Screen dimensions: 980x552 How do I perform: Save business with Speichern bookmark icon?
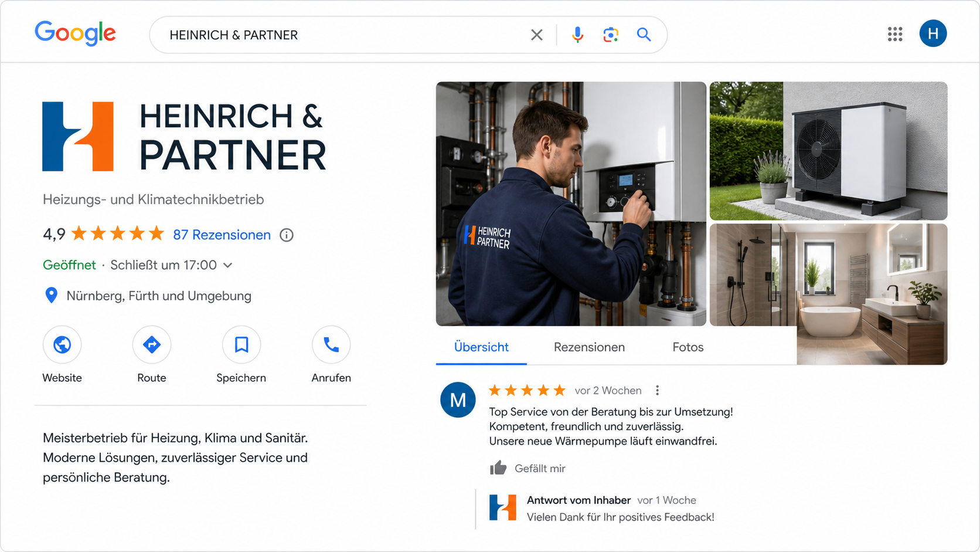pos(241,345)
